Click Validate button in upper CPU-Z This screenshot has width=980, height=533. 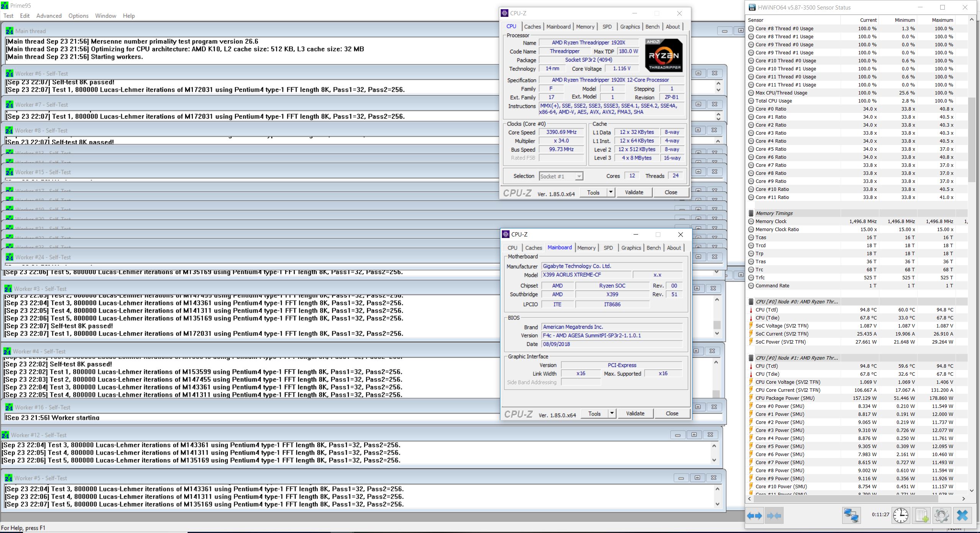click(634, 192)
